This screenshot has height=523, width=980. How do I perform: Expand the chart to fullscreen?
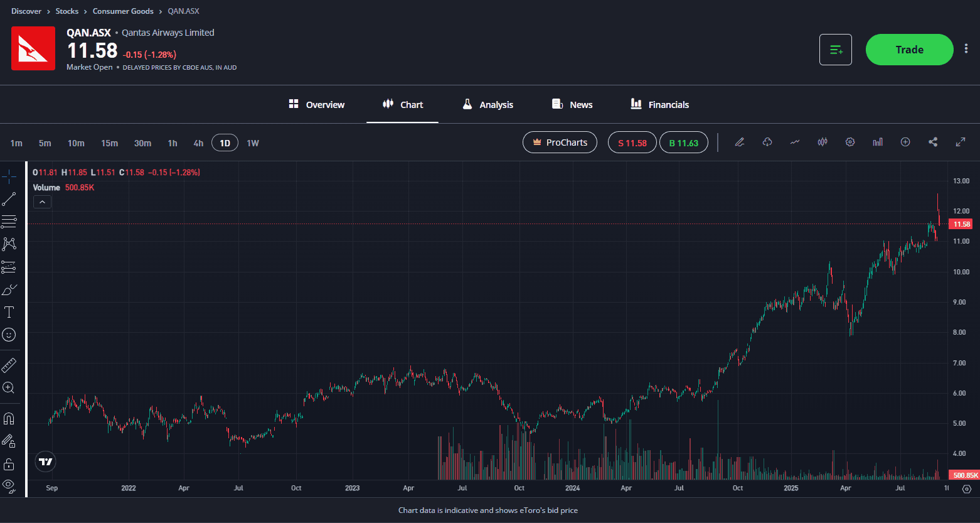point(961,142)
